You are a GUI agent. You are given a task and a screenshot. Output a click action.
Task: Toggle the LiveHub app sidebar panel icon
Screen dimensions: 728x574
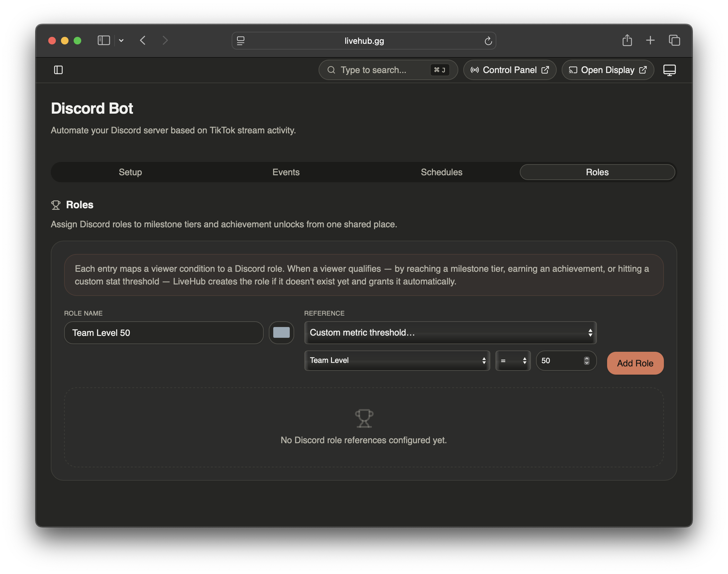pos(58,70)
